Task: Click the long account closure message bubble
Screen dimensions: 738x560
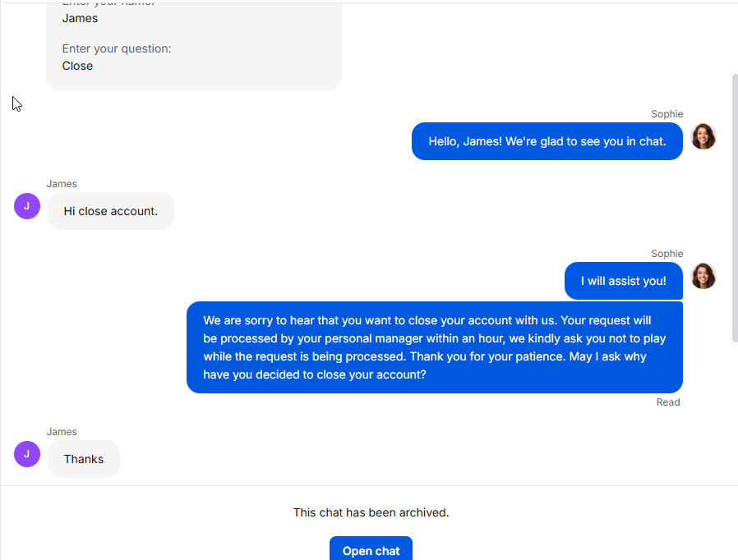Action: coord(434,347)
